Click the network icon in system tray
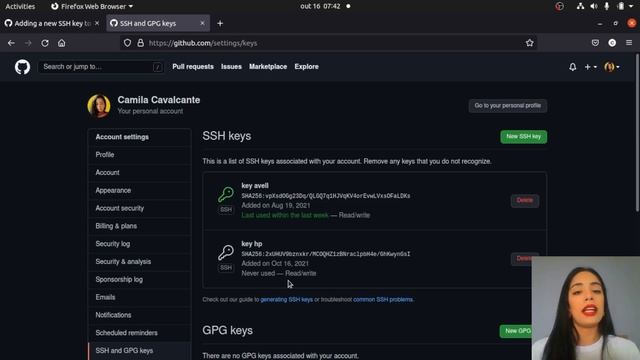 (x=580, y=6)
